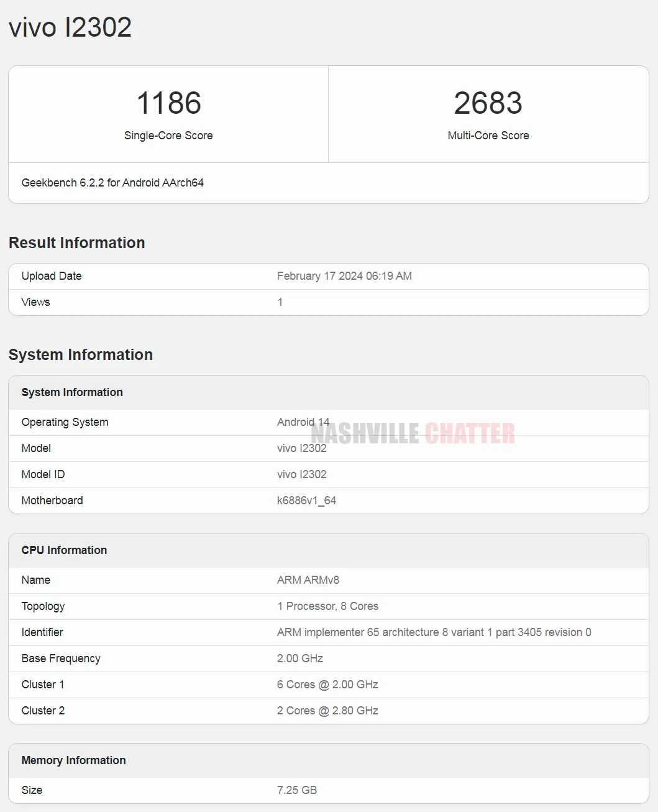
Task: Click the 'Motherboard' label
Action: 52,501
